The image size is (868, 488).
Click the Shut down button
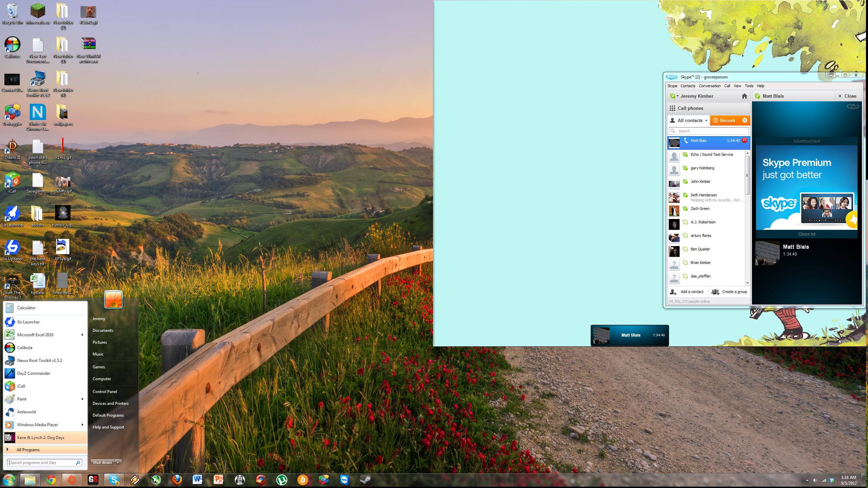pos(102,463)
